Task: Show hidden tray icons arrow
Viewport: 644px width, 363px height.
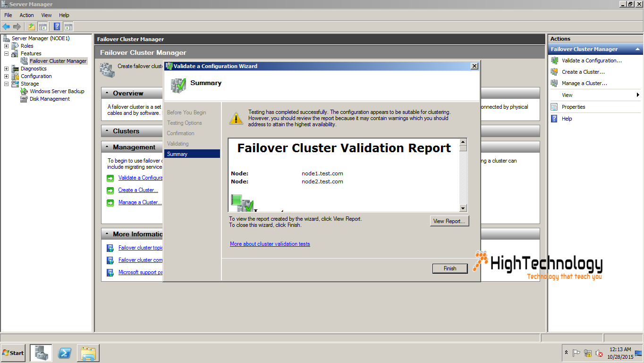Action: click(566, 353)
